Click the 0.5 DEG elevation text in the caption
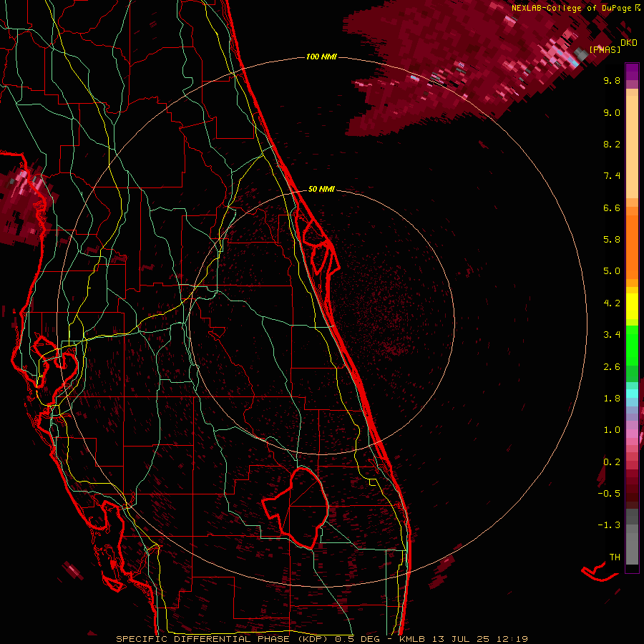Image resolution: width=644 pixels, height=644 pixels. click(358, 639)
